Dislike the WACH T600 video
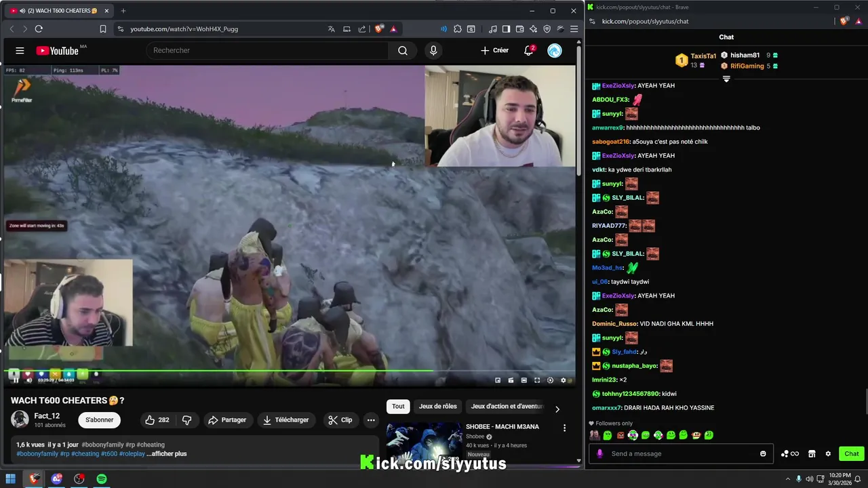The image size is (868, 488). point(187,420)
